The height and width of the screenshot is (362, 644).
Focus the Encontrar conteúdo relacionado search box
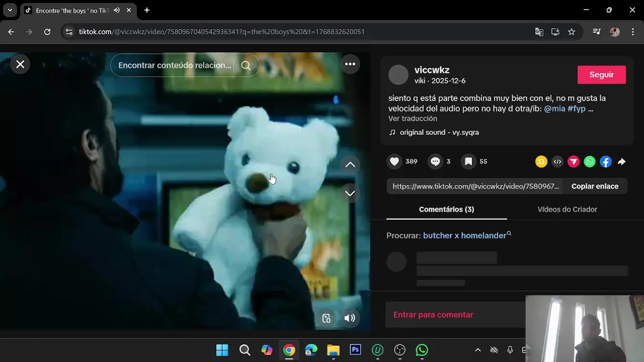pos(175,65)
